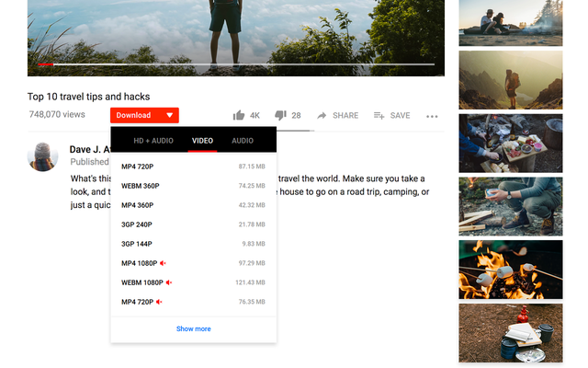Click the muted speaker icon beside MP4 720P 76.35 MB
Screen dimensions: 588x368
[x=159, y=302]
